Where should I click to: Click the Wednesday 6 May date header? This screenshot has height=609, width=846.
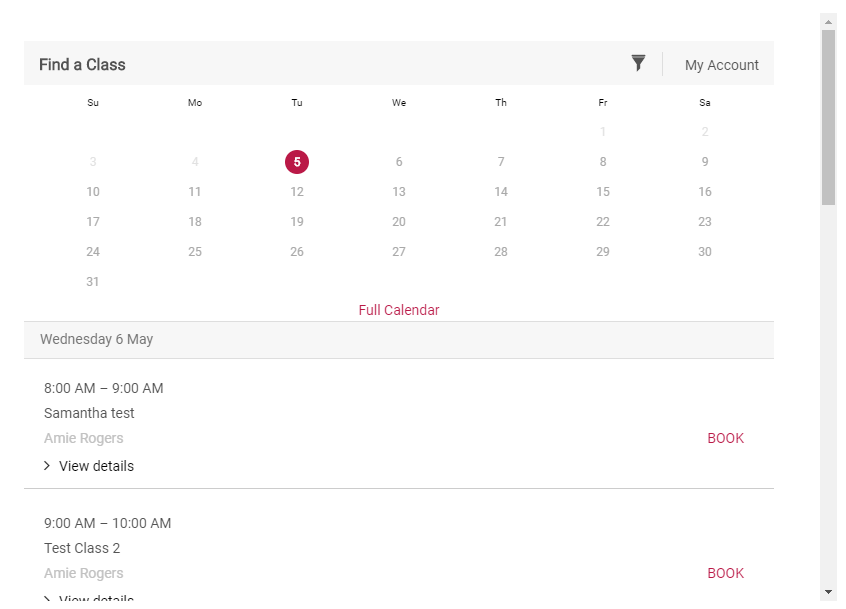tap(96, 339)
